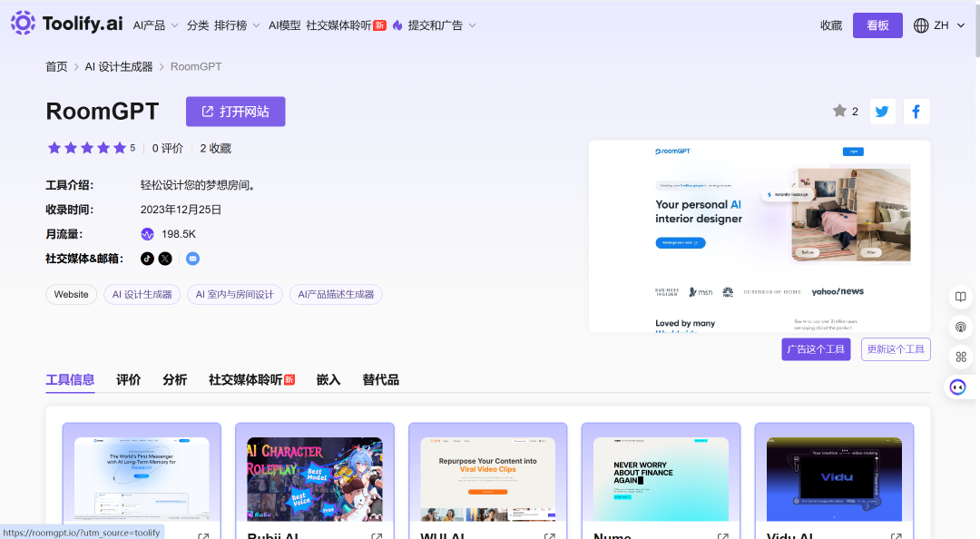
Task: Open the ZH language dropdown
Action: pos(949,25)
